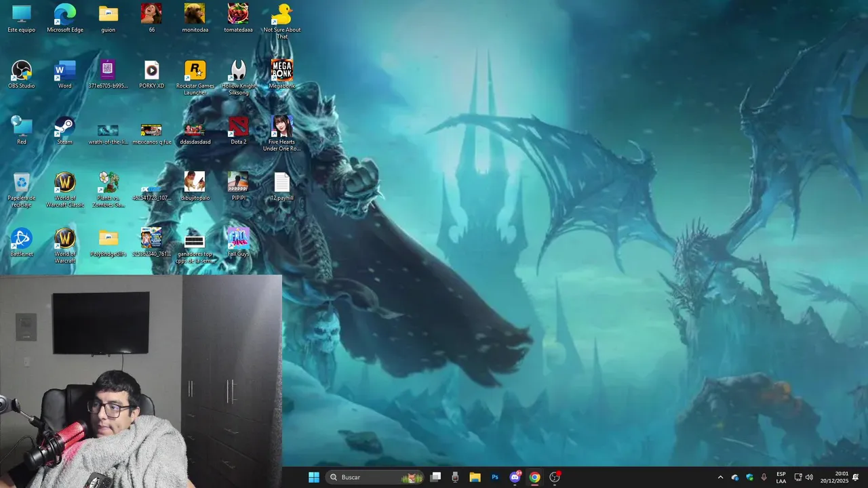868x488 pixels.
Task: Change the ESP LAA input language
Action: [781, 477]
